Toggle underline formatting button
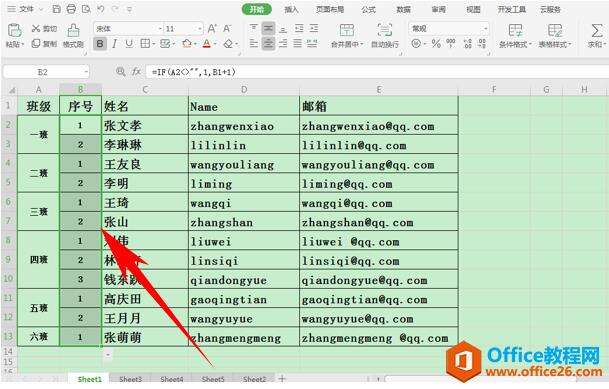Screen dimensions: 609x389 [x=129, y=43]
